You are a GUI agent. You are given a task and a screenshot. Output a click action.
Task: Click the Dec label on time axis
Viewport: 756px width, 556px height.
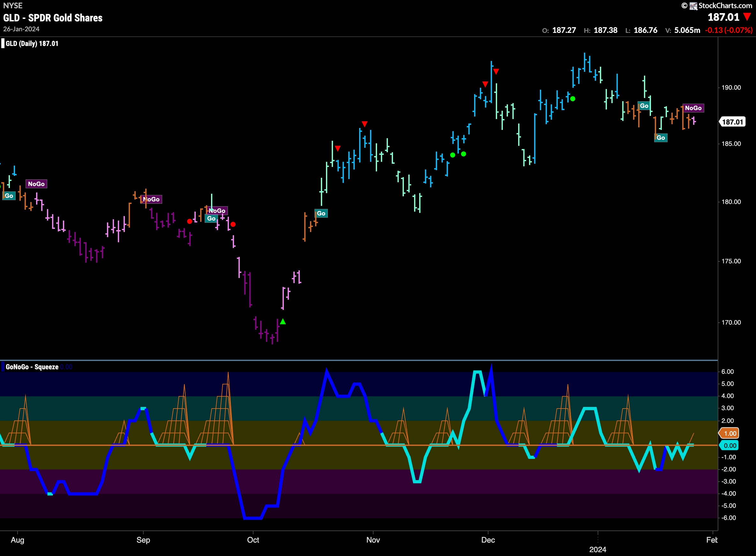tap(488, 540)
